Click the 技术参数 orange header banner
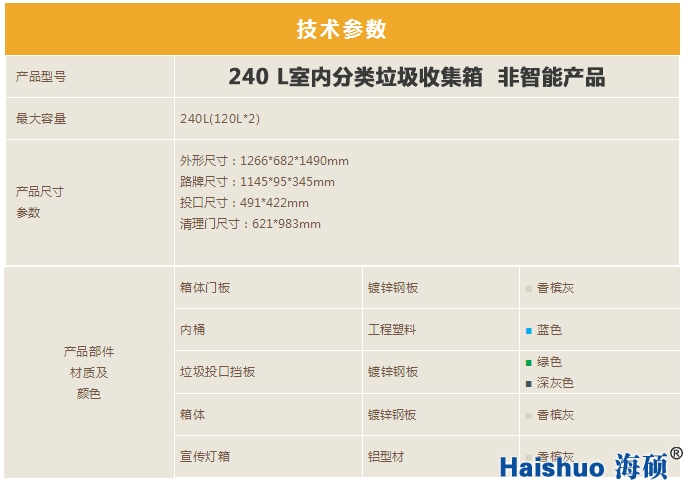 coord(342,29)
